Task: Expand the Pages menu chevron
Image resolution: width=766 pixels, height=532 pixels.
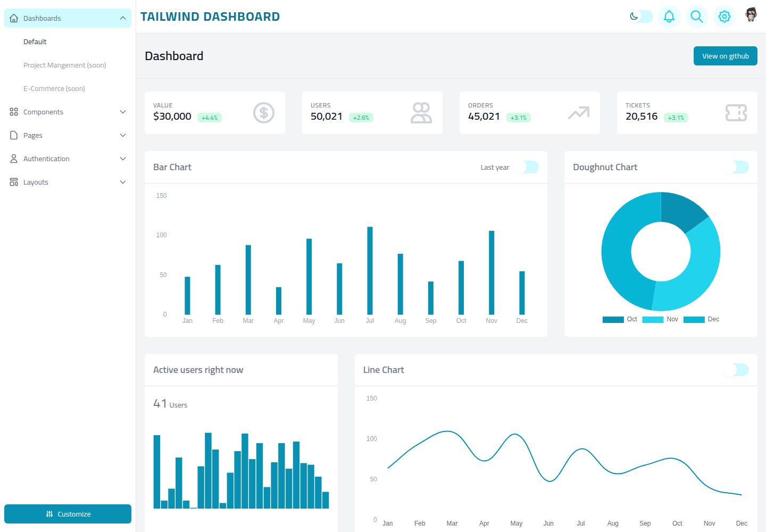Action: pyautogui.click(x=123, y=135)
